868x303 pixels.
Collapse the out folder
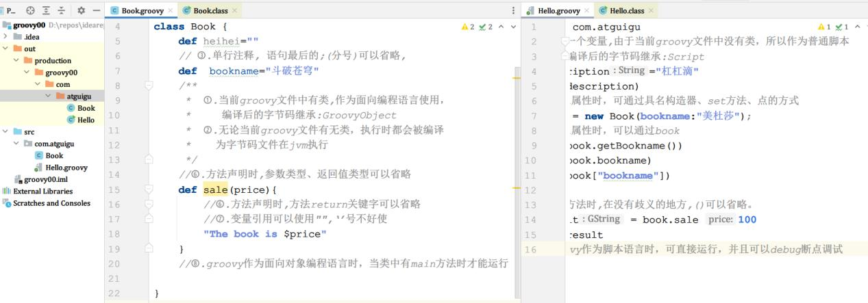point(6,49)
